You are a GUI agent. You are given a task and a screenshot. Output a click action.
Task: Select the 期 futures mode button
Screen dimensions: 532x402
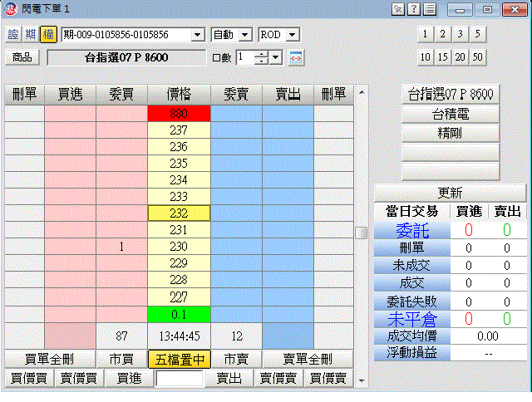pos(31,35)
